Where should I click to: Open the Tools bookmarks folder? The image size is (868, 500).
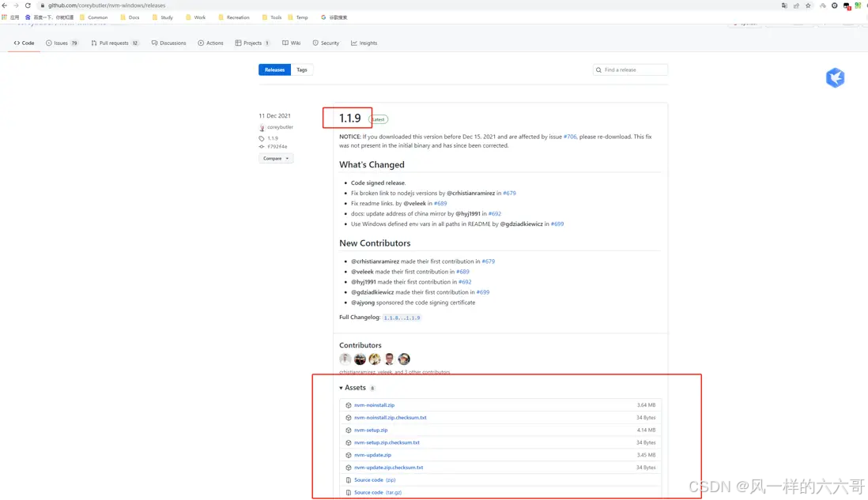[x=272, y=17]
